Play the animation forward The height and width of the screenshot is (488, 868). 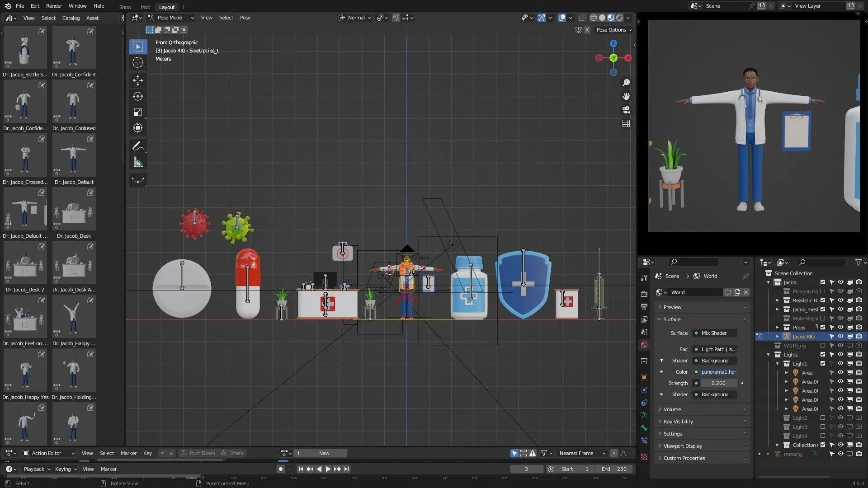click(328, 469)
